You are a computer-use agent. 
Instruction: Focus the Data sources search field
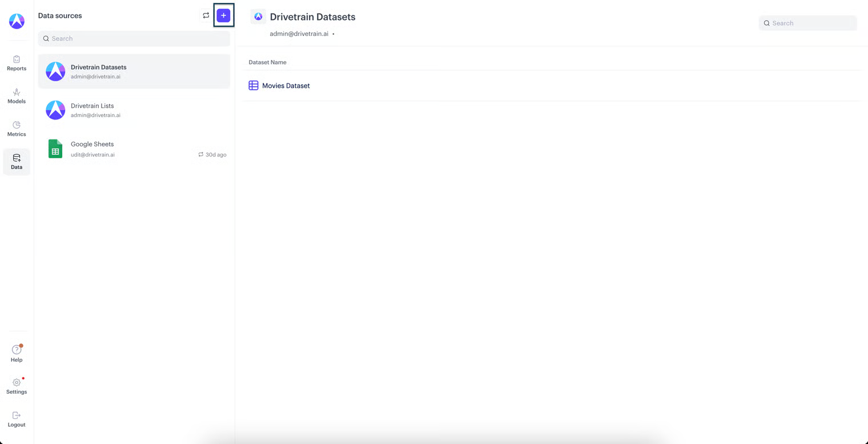137,39
